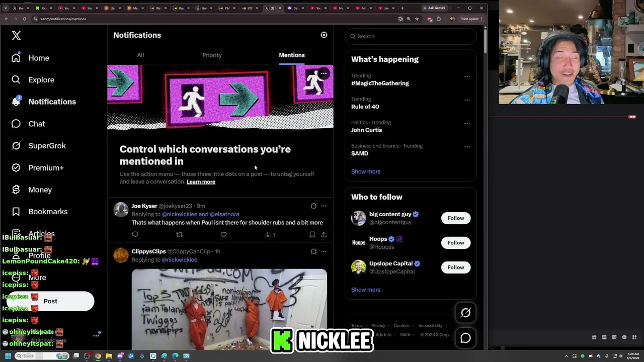Open a new Chrome tab
This screenshot has width=644, height=362.
[402, 8]
